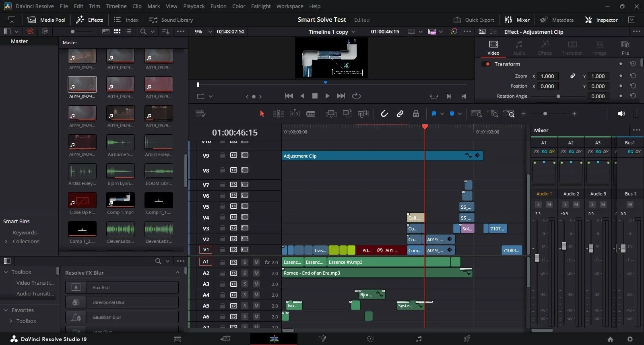Toggle Transform enable switch in Inspector

486,64
